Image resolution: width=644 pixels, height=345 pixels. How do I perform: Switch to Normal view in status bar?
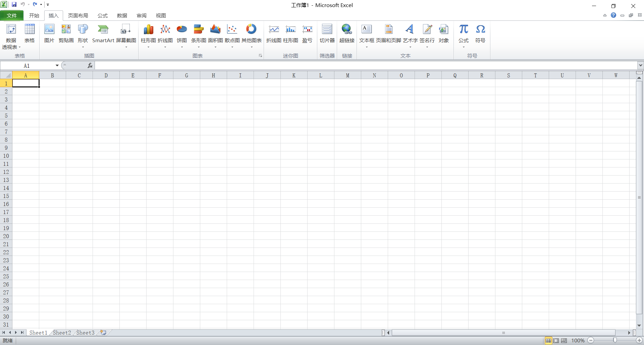point(548,340)
